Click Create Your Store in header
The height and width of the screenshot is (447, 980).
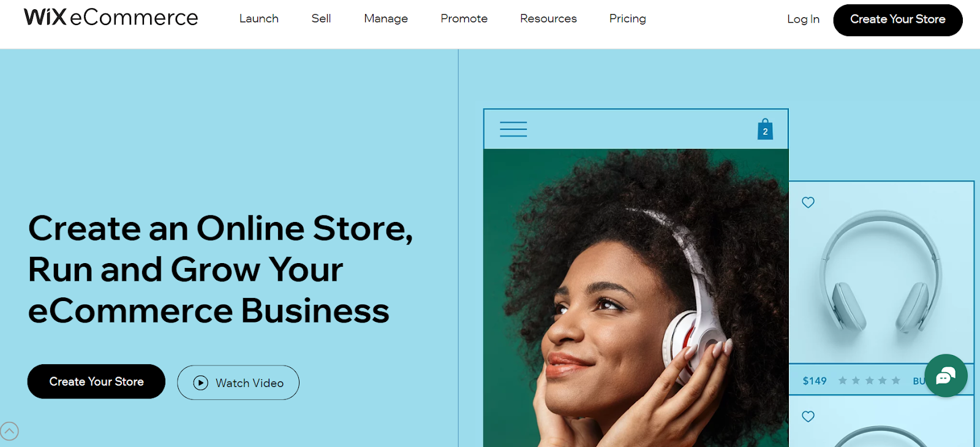click(898, 20)
